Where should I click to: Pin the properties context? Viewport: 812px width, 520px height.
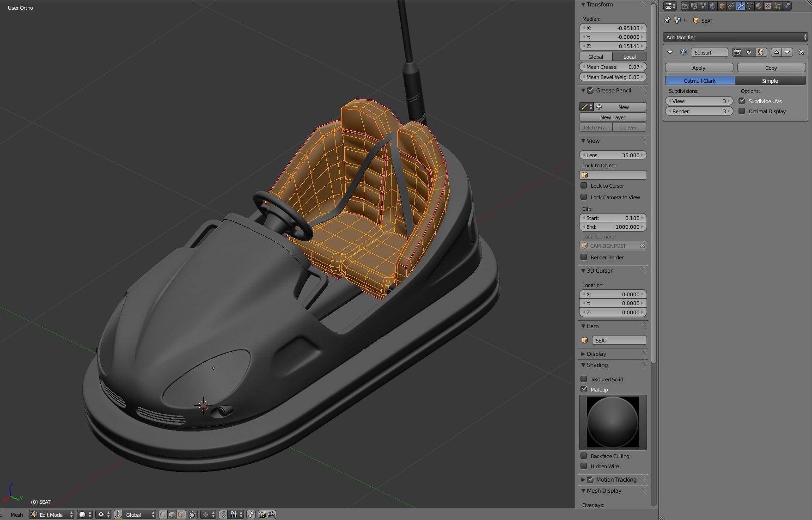(x=667, y=20)
